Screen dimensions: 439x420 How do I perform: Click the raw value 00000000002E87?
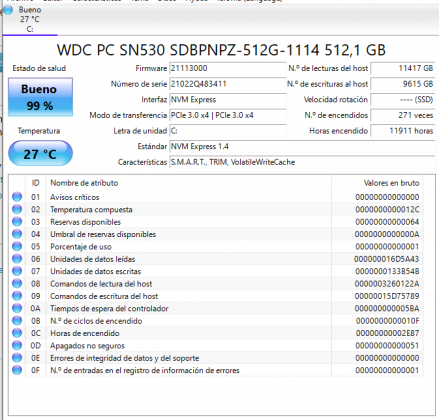tap(388, 333)
